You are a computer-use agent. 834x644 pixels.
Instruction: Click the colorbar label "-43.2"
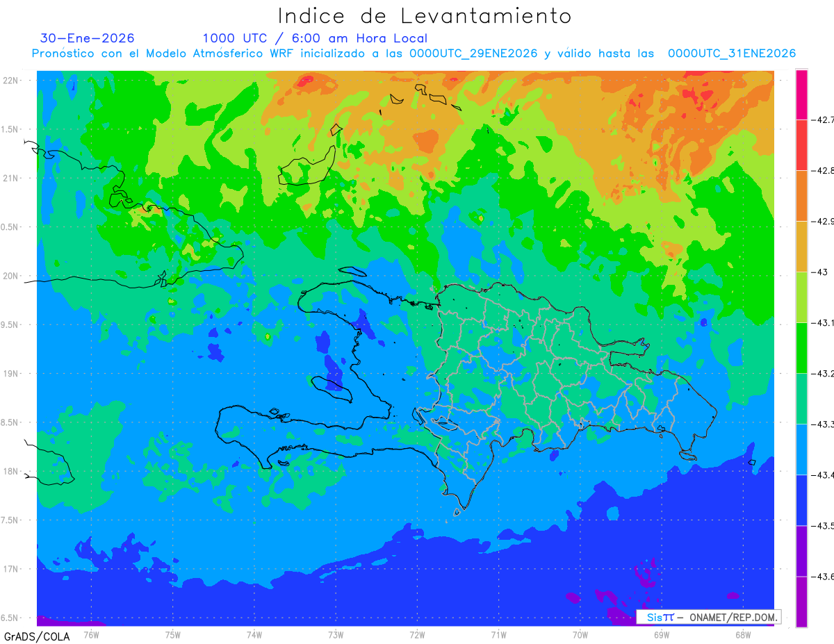[823, 374]
